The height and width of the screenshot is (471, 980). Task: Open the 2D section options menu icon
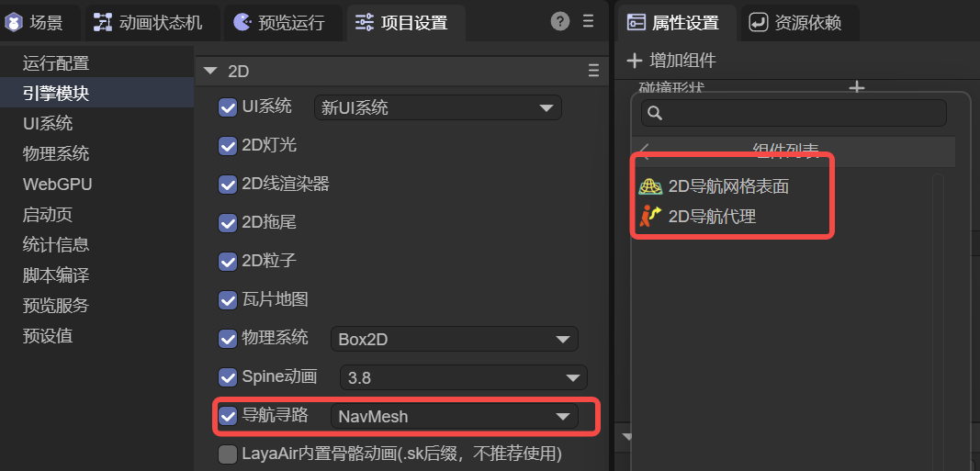593,72
